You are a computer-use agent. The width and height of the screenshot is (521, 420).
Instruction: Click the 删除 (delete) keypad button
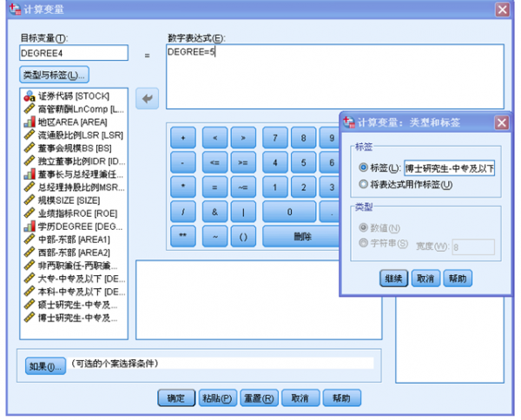302,236
